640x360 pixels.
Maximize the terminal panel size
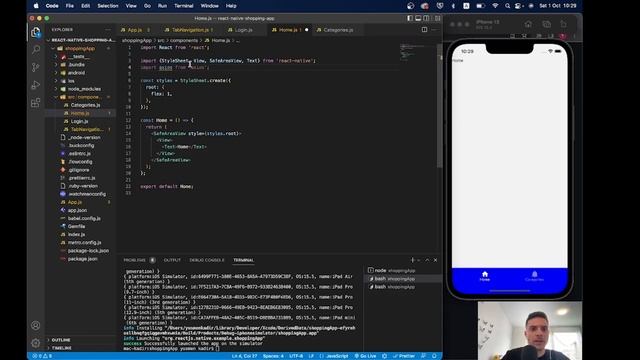click(427, 260)
